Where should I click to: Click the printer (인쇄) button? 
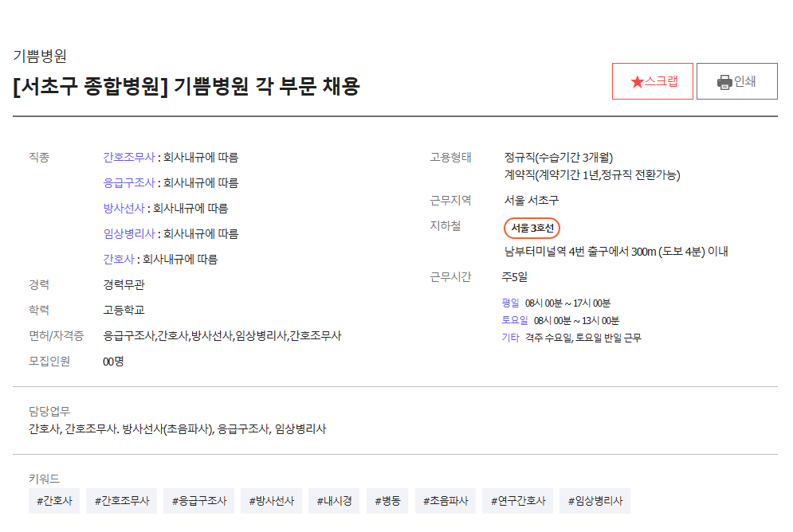click(736, 81)
